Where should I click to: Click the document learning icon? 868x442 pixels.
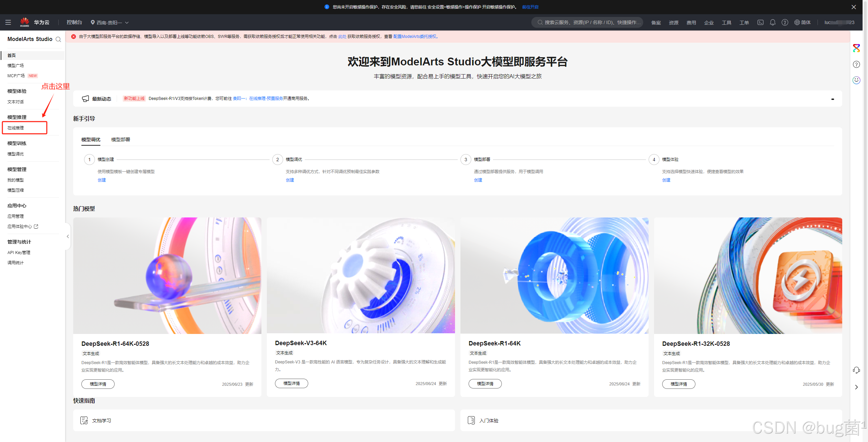[84, 420]
